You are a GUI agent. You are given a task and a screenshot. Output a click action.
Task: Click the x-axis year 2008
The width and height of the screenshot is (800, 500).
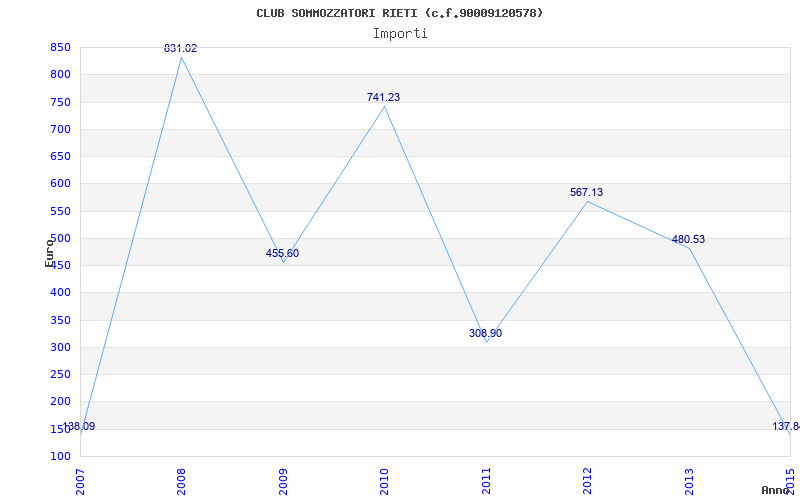click(182, 481)
